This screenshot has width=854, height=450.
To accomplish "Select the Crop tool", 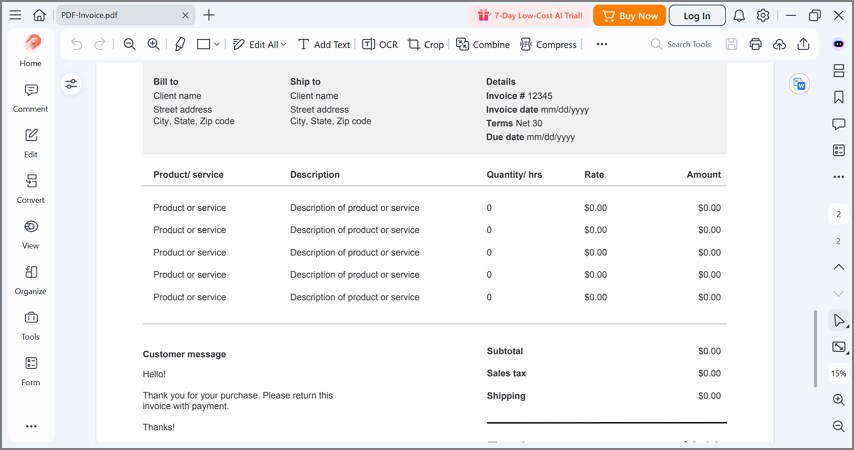I will pyautogui.click(x=426, y=44).
